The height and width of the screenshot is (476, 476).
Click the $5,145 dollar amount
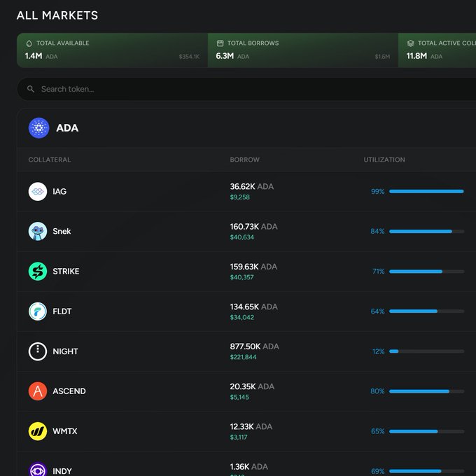pos(239,398)
